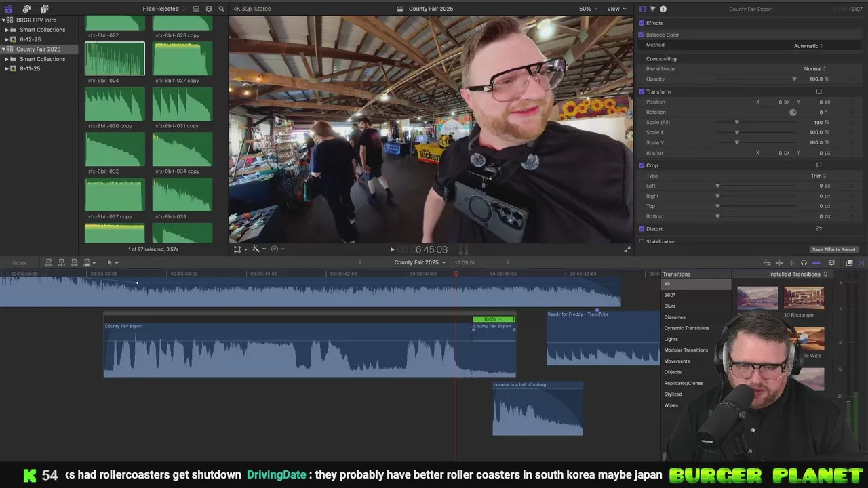The height and width of the screenshot is (488, 868).
Task: Open Installed Transitions dropdown
Action: 798,274
